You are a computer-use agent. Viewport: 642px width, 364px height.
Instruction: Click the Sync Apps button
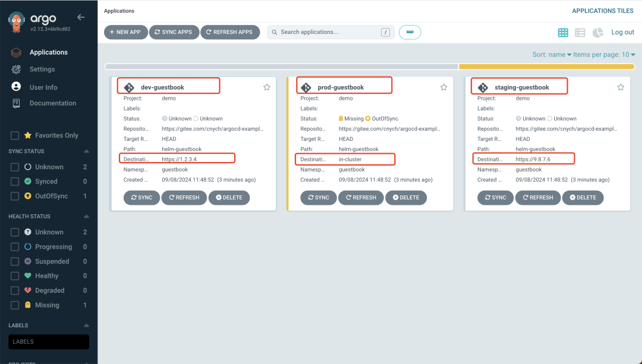pos(174,32)
